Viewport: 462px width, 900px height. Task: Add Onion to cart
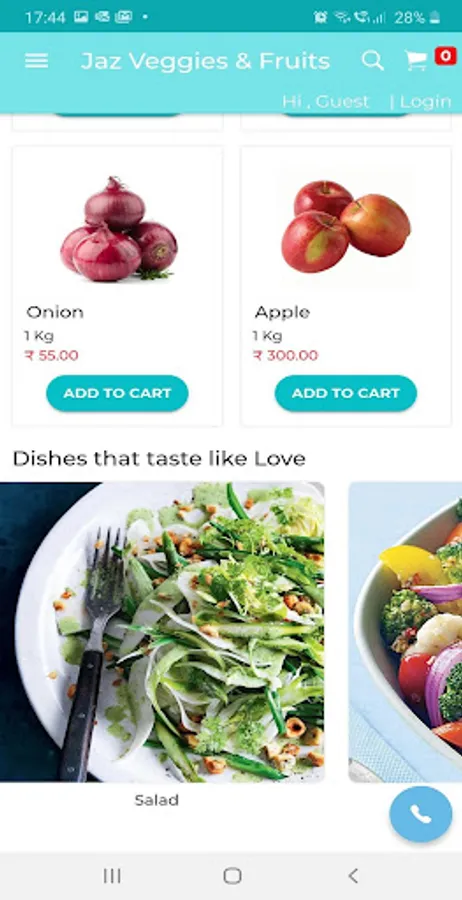point(117,393)
